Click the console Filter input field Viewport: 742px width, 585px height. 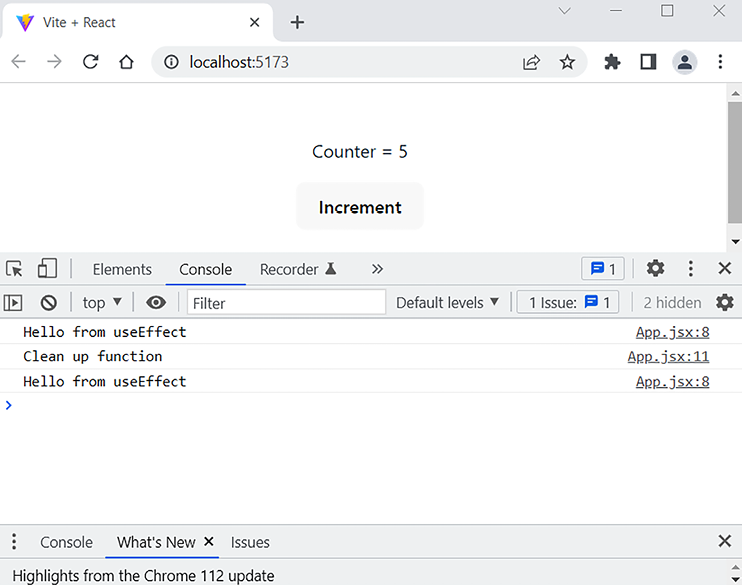(x=286, y=303)
